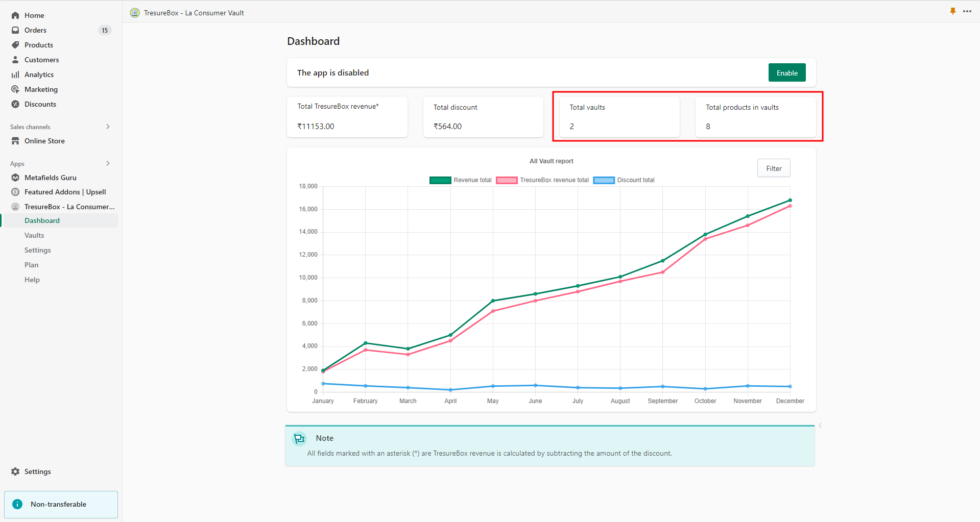
Task: Click the Non-transferable info icon
Action: [17, 504]
